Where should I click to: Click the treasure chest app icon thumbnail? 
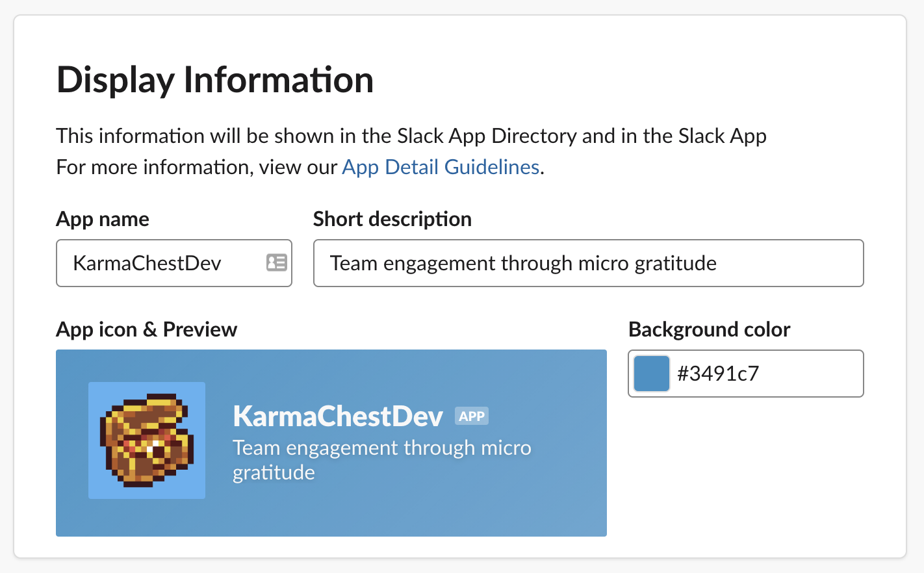[147, 440]
